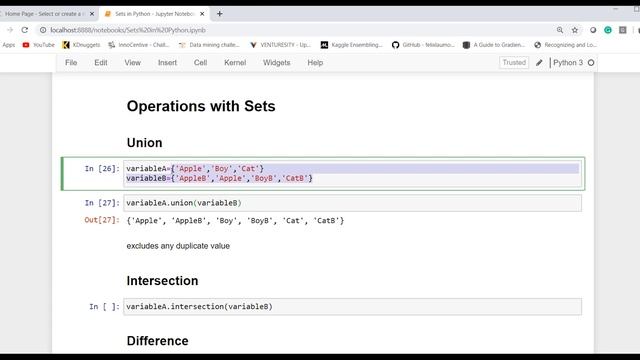Click the 'excludes any duplicate value' text
Image resolution: width=640 pixels, height=360 pixels.
(178, 246)
